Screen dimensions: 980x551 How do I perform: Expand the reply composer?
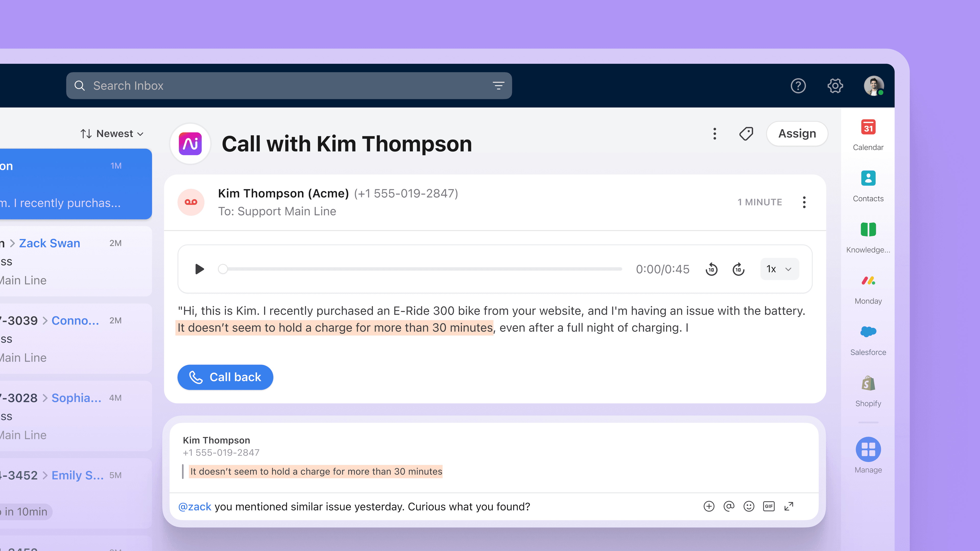789,506
